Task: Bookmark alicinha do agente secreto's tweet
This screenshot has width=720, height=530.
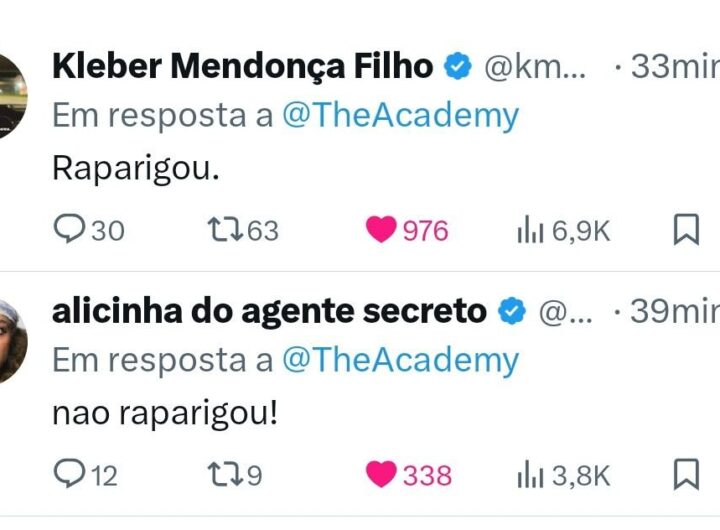Action: 686,474
